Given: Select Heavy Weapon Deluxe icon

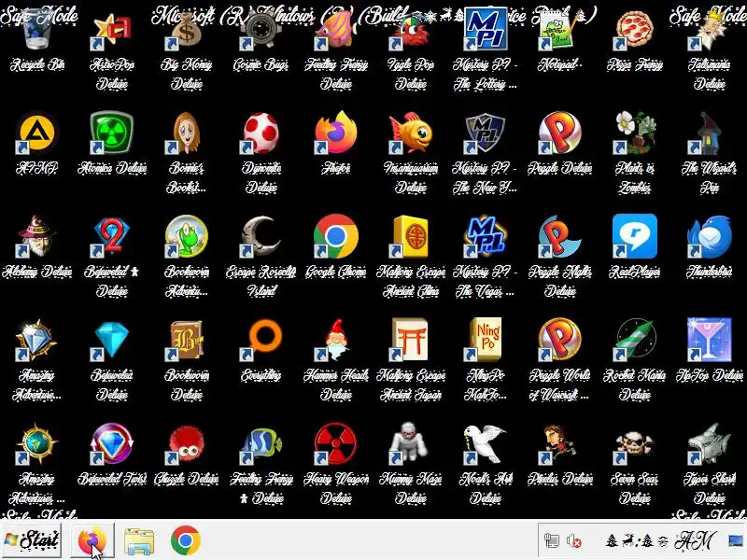Looking at the screenshot, I should click(x=336, y=443).
